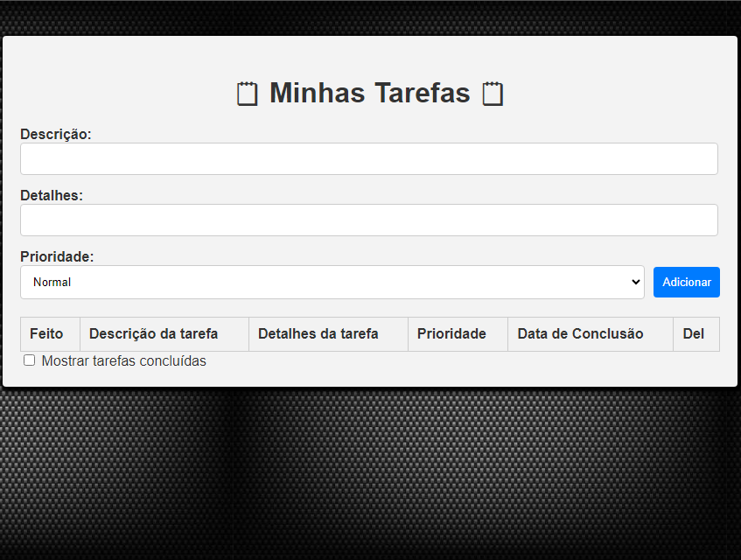This screenshot has width=741, height=560.
Task: Click the Mostrar tarefas concluídas label
Action: pos(126,360)
